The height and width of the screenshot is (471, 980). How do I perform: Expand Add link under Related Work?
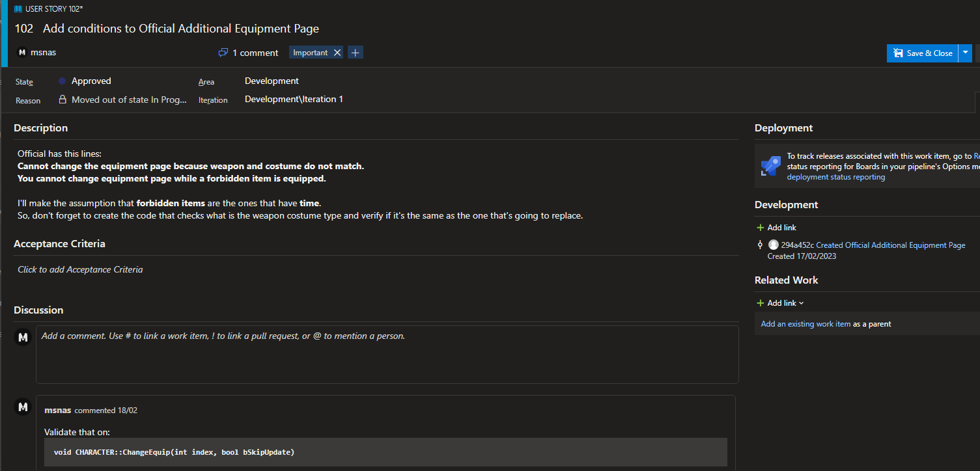pos(781,303)
